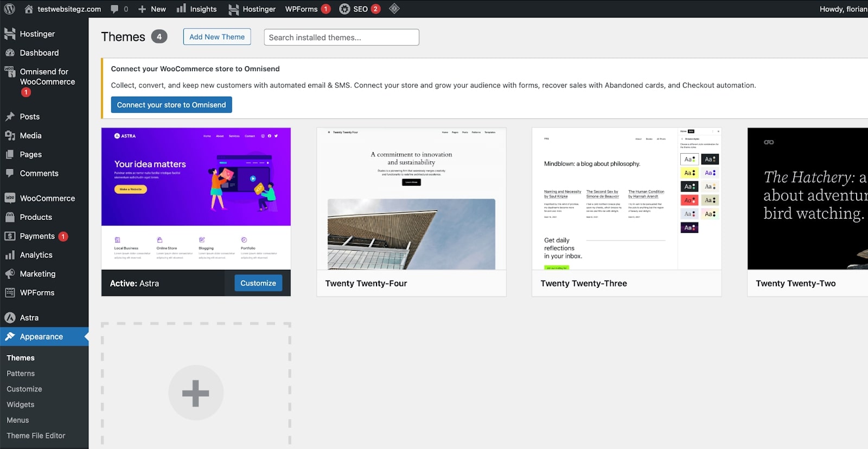Open the Themes submenu item
868x449 pixels.
pos(21,358)
